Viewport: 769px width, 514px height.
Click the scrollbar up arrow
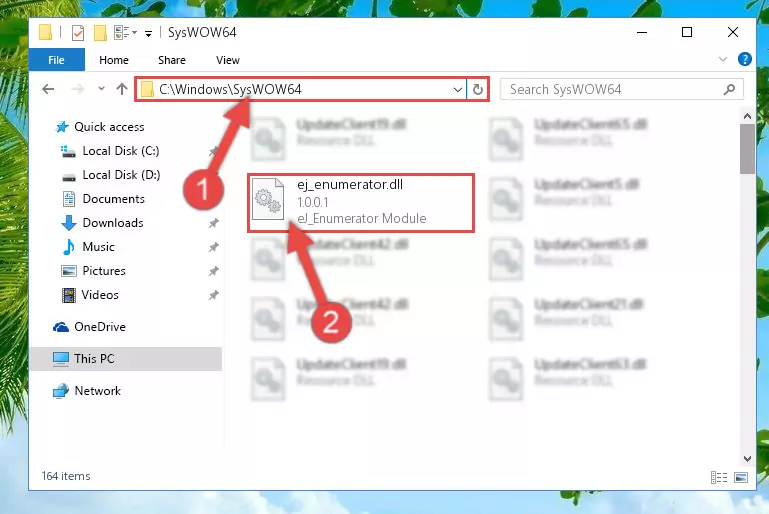[x=747, y=116]
